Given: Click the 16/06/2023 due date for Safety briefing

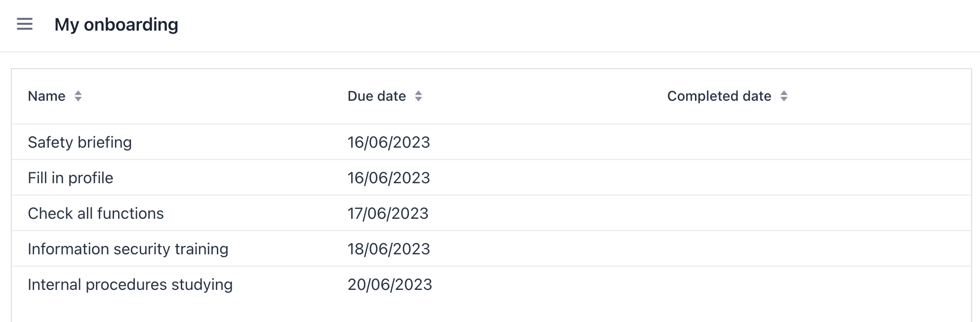Looking at the screenshot, I should (x=389, y=142).
